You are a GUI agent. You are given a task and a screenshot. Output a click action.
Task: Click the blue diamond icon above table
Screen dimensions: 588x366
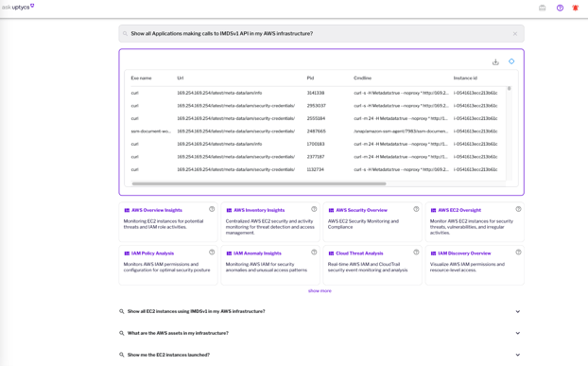coord(511,61)
